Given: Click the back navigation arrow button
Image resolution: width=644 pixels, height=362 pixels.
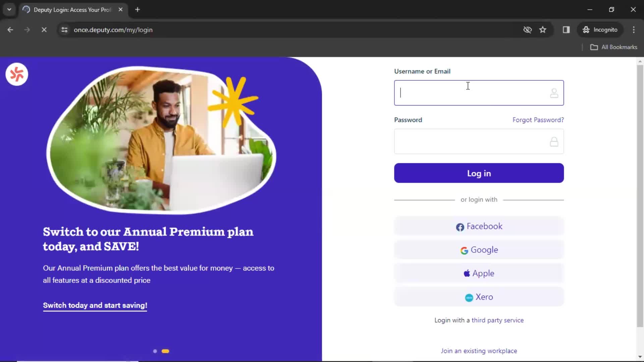Looking at the screenshot, I should 10,29.
